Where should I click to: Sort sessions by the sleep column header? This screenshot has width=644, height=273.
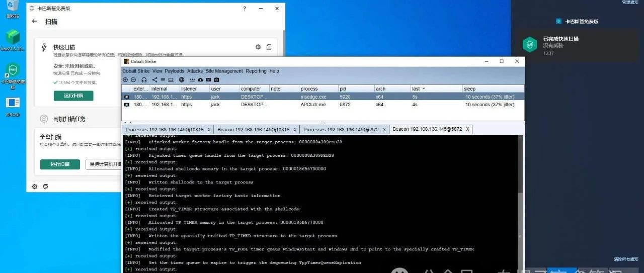(x=493, y=88)
